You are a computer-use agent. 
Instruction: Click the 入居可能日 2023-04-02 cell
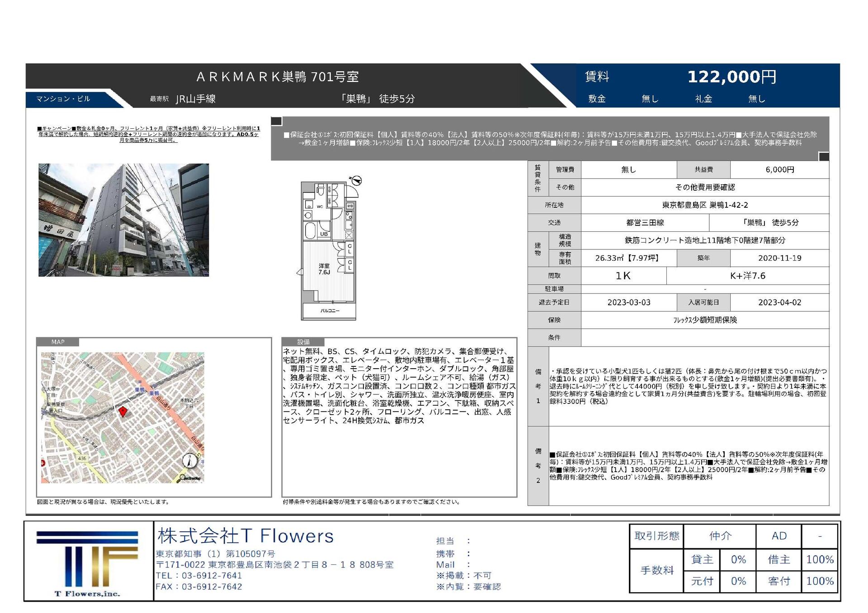point(779,302)
